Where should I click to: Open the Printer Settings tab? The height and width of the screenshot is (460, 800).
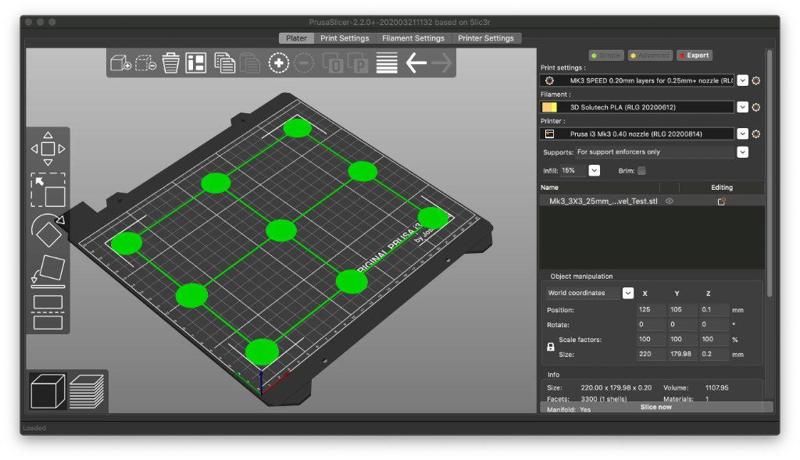pos(486,38)
